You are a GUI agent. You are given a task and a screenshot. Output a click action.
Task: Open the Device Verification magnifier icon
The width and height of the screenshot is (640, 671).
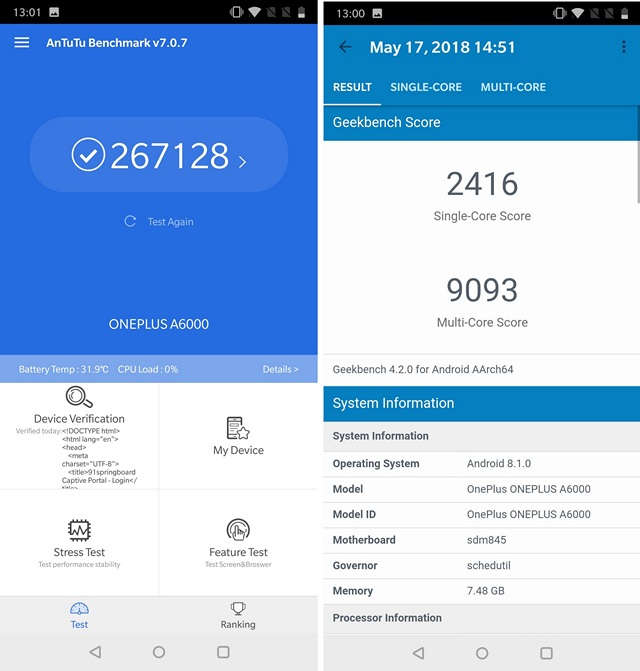click(79, 396)
